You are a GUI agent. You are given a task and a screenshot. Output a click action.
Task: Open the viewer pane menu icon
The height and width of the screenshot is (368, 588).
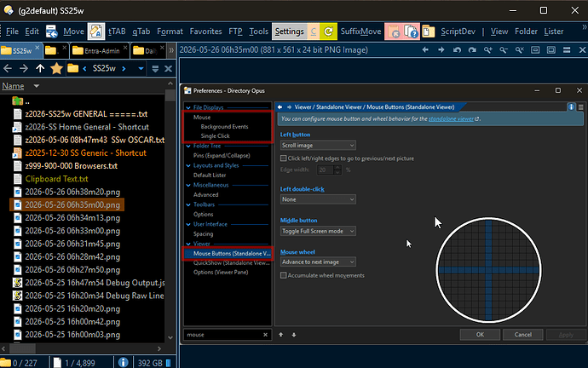567,50
